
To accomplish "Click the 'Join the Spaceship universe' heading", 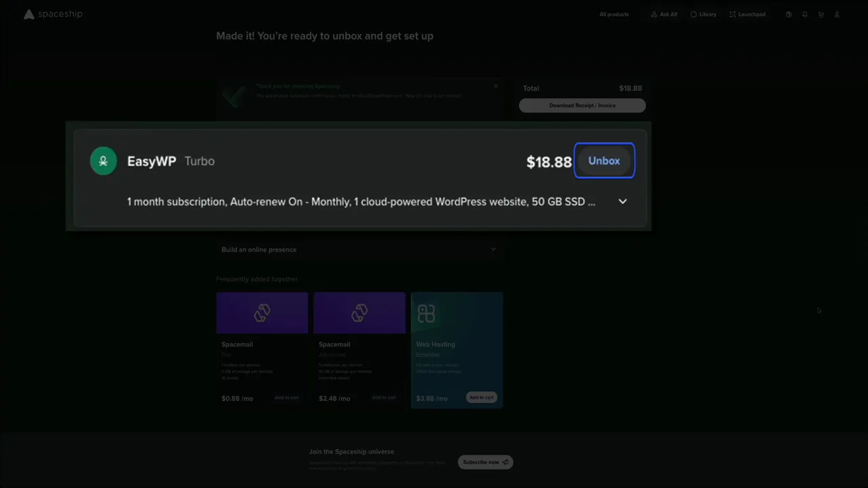I will [351, 451].
